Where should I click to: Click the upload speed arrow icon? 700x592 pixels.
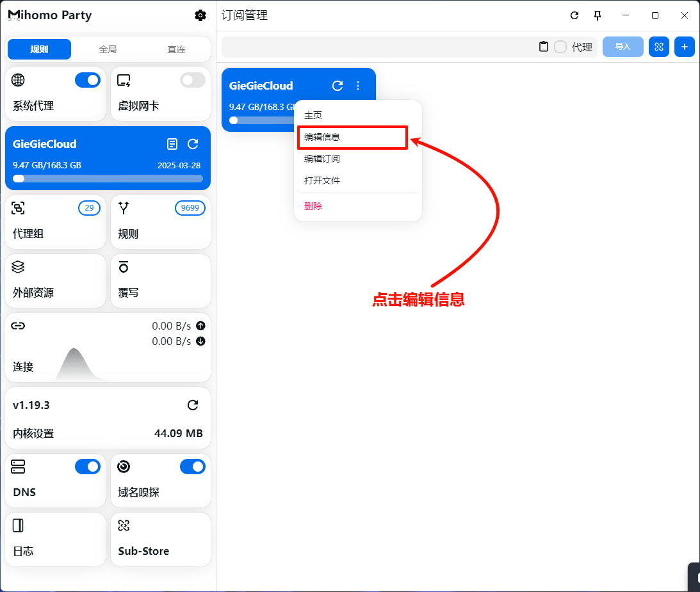pyautogui.click(x=201, y=326)
